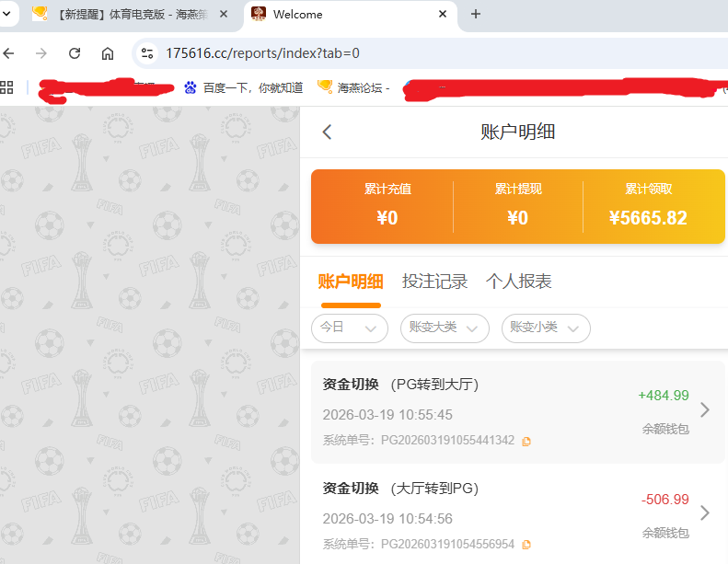Click the +484.99 amount
The width and height of the screenshot is (728, 564).
[664, 396]
